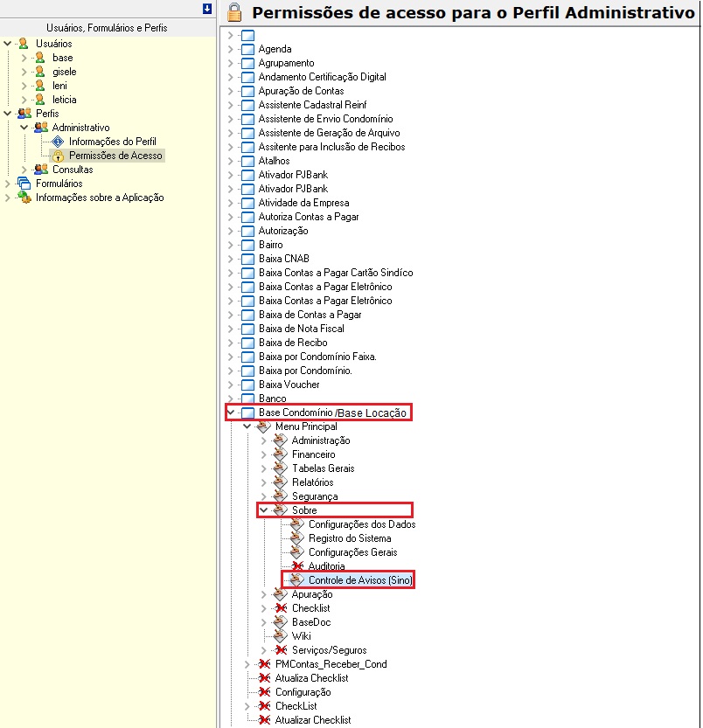Select the Agenda form entry
Screen dimensions: 703x728
point(275,49)
